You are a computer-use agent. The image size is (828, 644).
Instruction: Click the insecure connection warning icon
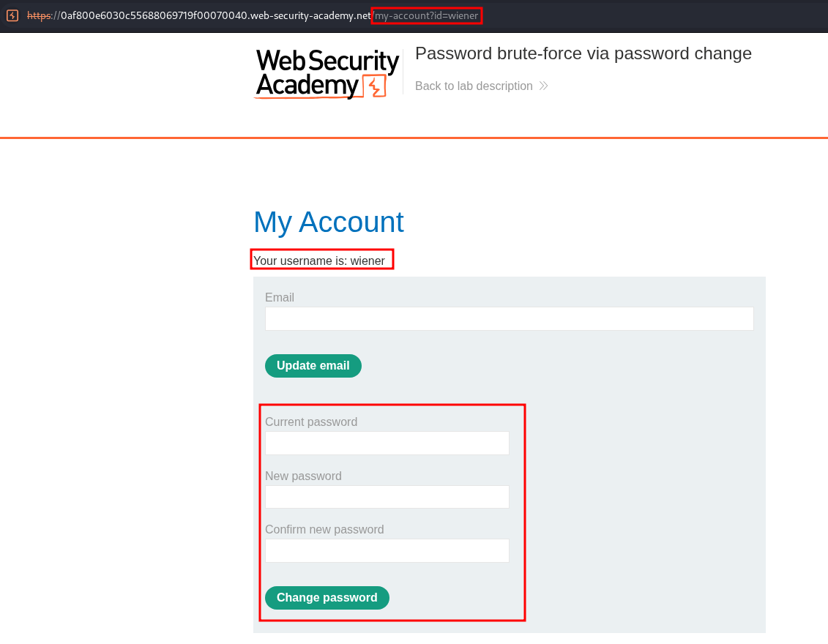(12, 15)
